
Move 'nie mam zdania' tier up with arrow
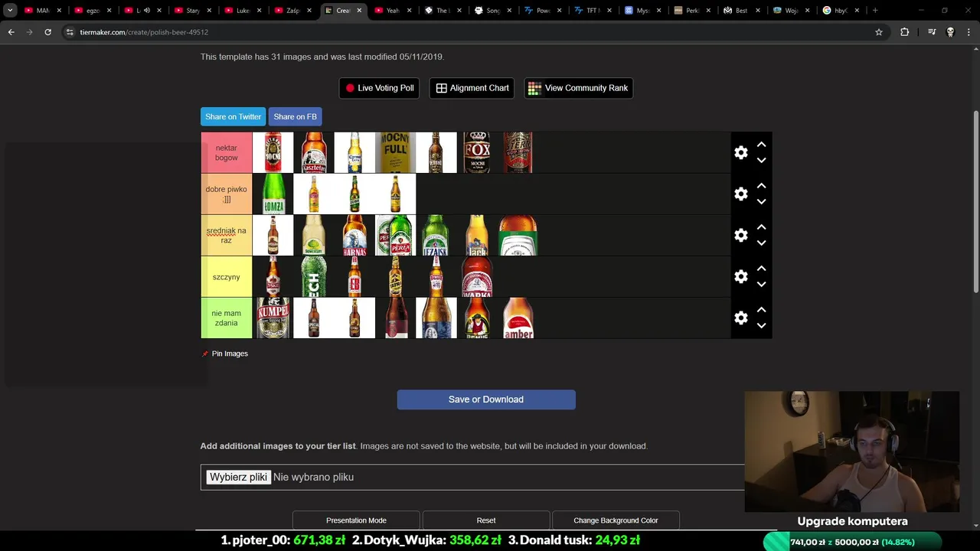[x=761, y=309]
